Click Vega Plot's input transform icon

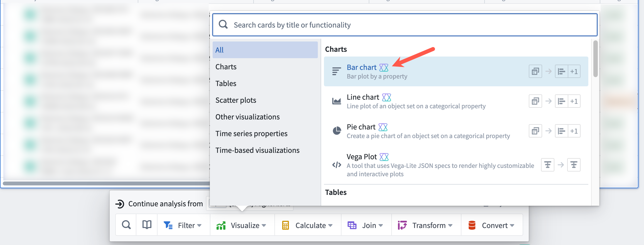(547, 165)
